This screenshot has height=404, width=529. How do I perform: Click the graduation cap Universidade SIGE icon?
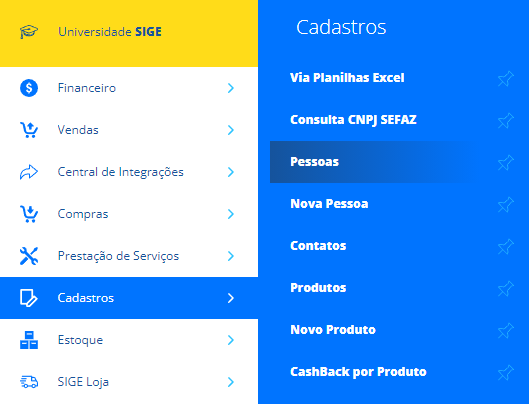click(x=29, y=32)
